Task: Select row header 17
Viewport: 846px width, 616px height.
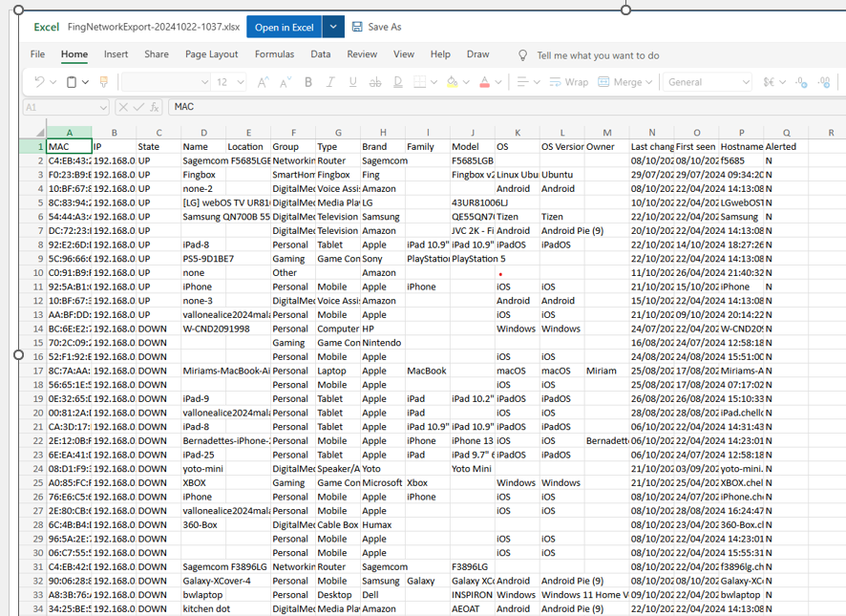Action: pos(32,371)
